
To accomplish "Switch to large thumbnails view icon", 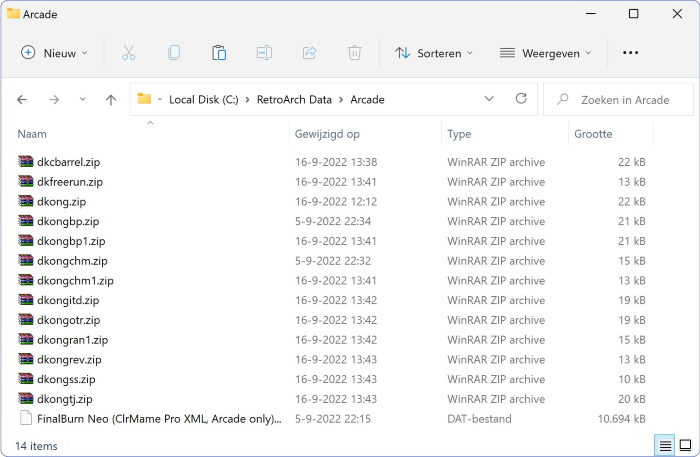I will pos(685,445).
